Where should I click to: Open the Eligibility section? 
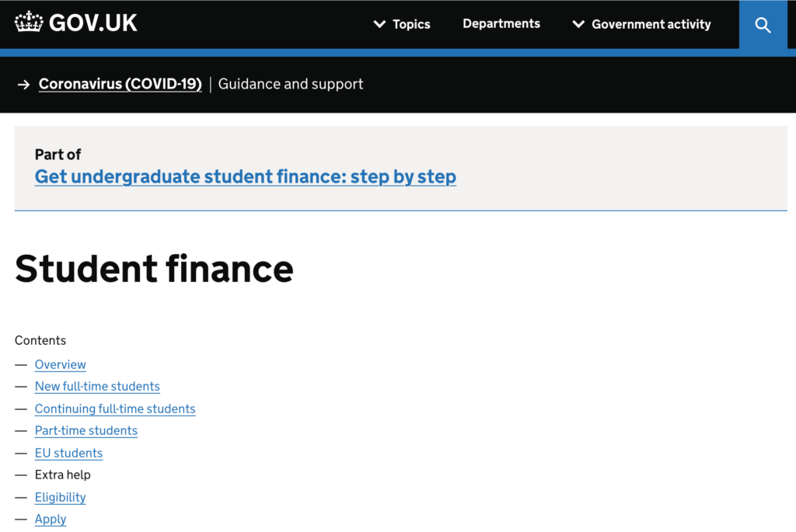60,497
